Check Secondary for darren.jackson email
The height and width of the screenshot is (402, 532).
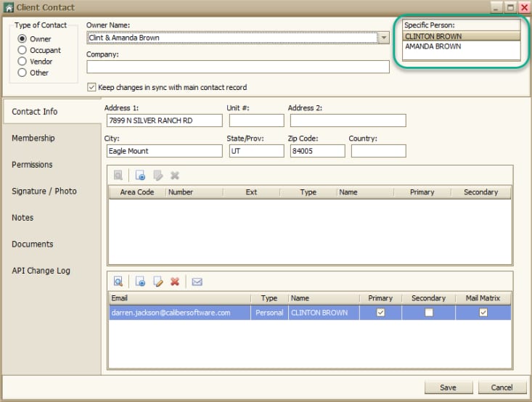[429, 312]
